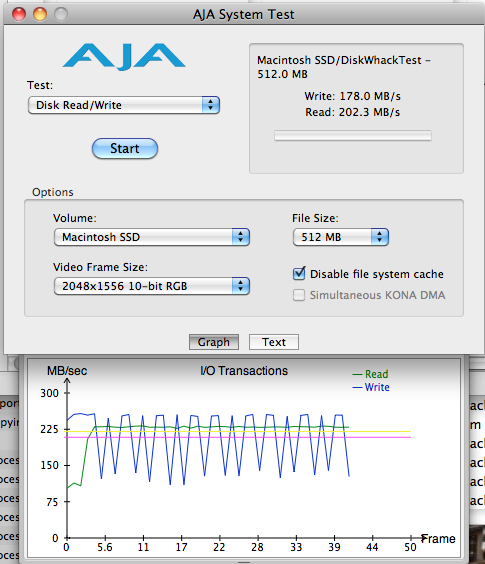Click the 75 value on the graph axis
Screen dimensions: 485x564
click(x=52, y=502)
